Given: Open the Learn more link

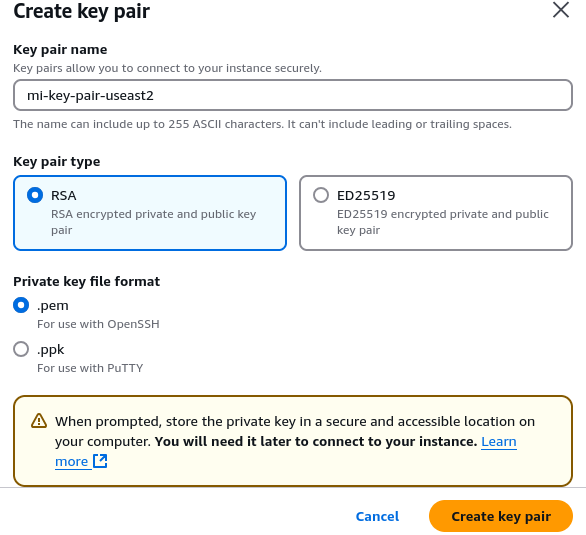Looking at the screenshot, I should (x=286, y=451).
